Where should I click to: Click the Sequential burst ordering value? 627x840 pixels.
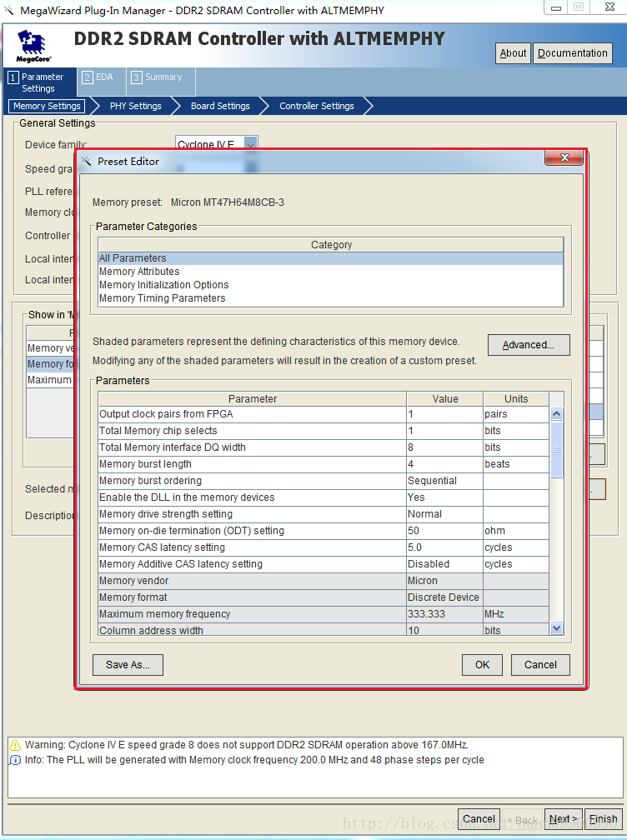tap(444, 481)
